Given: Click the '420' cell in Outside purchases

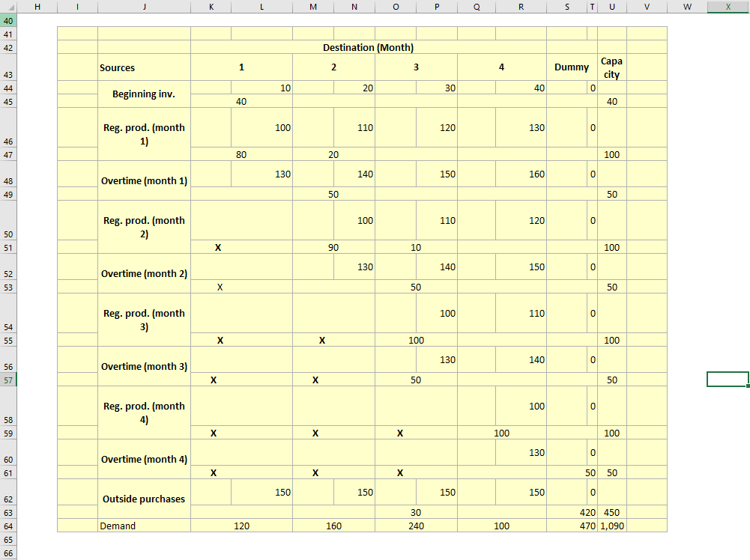Looking at the screenshot, I should (x=572, y=512).
